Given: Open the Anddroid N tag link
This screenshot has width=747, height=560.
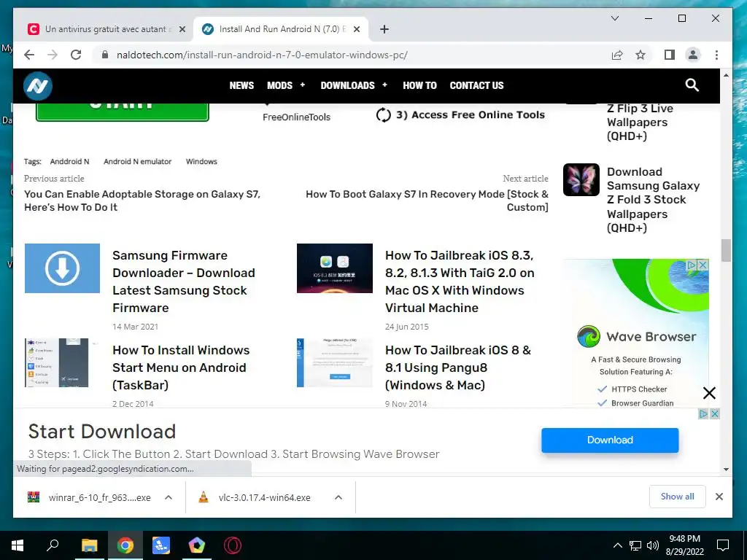Looking at the screenshot, I should (69, 161).
